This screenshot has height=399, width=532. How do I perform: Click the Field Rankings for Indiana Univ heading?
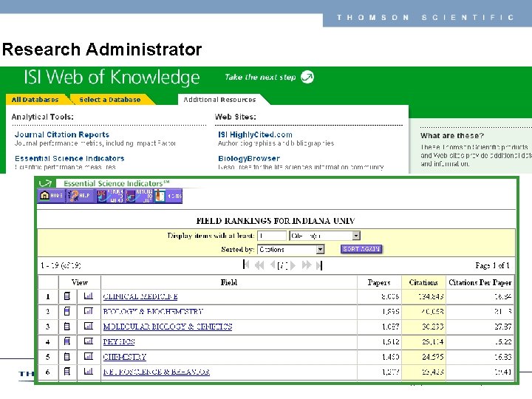point(276,221)
